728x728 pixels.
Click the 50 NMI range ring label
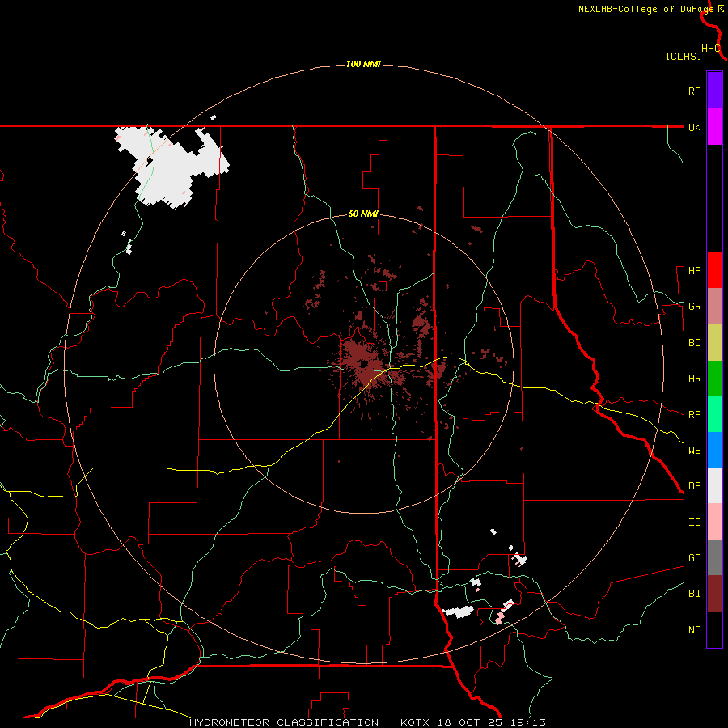click(363, 214)
